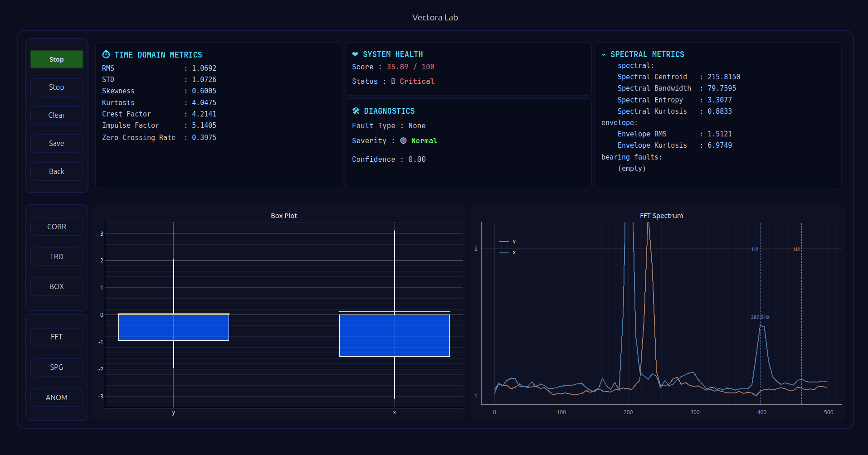This screenshot has height=455, width=868.
Task: Go back with the Back button
Action: pos(57,171)
